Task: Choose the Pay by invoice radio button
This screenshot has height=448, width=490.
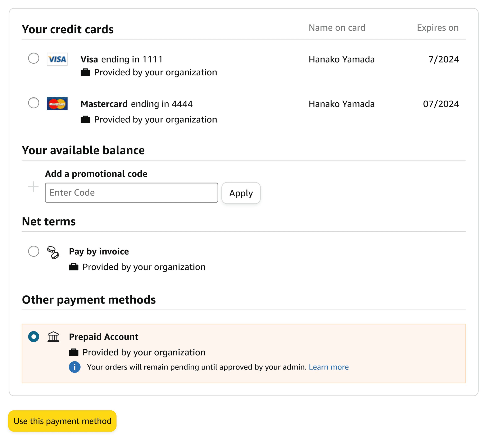Action: pos(34,251)
